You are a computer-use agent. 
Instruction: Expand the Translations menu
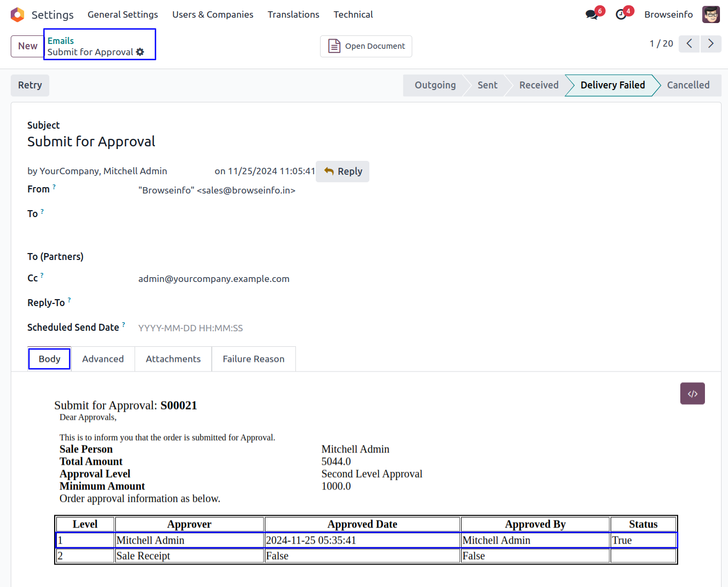coord(293,14)
